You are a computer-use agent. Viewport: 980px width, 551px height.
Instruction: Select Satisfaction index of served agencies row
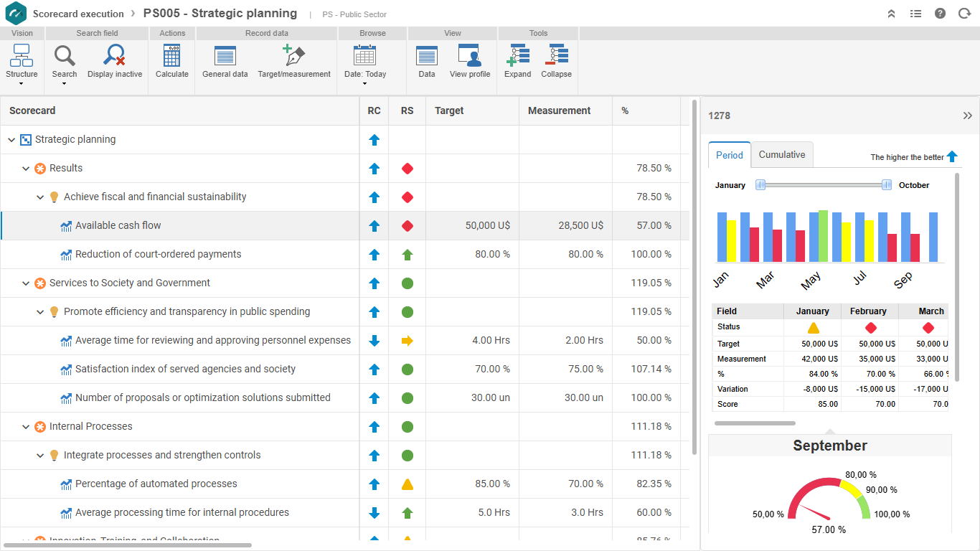click(344, 369)
